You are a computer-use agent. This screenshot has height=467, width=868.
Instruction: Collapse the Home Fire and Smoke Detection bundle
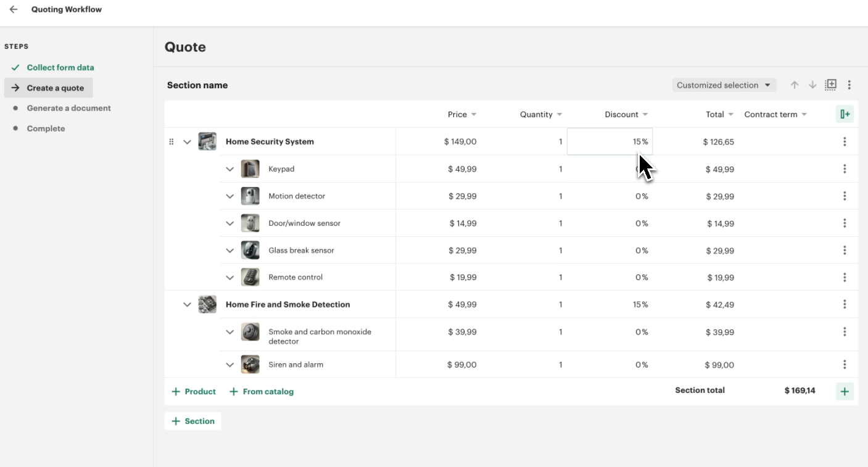tap(188, 305)
